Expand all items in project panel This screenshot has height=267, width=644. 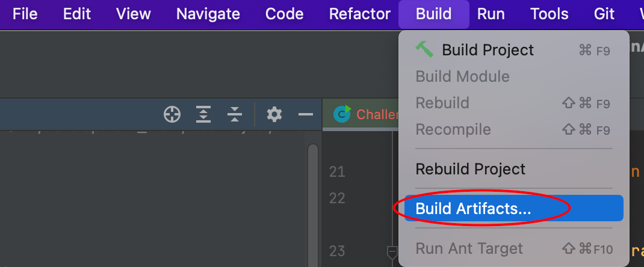pos(203,114)
